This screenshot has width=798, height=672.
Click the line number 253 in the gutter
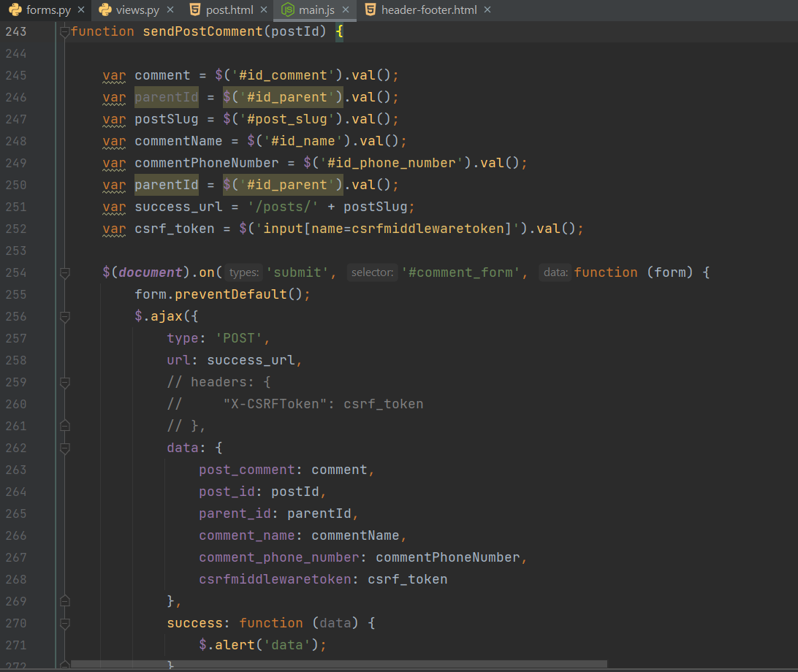[15, 251]
